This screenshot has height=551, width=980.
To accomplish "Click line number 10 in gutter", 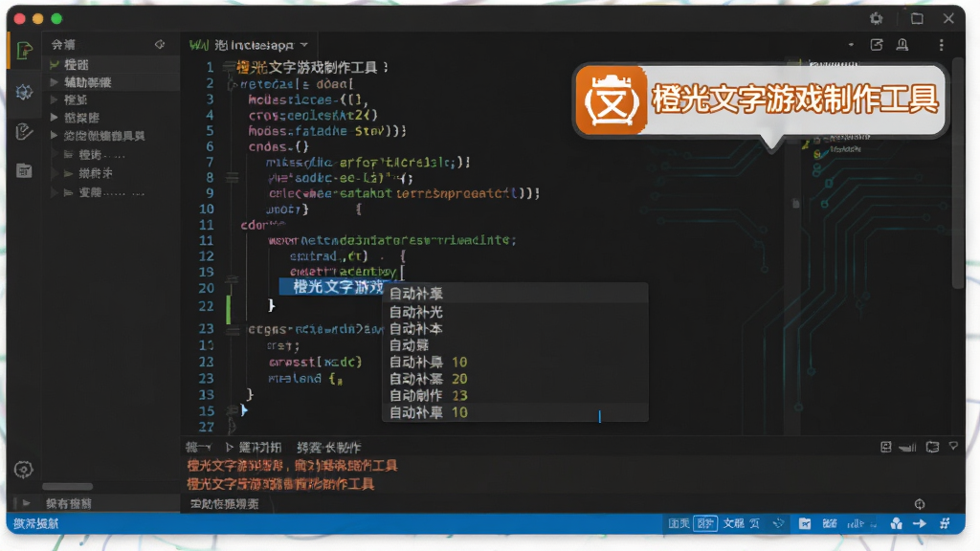I will pos(207,209).
